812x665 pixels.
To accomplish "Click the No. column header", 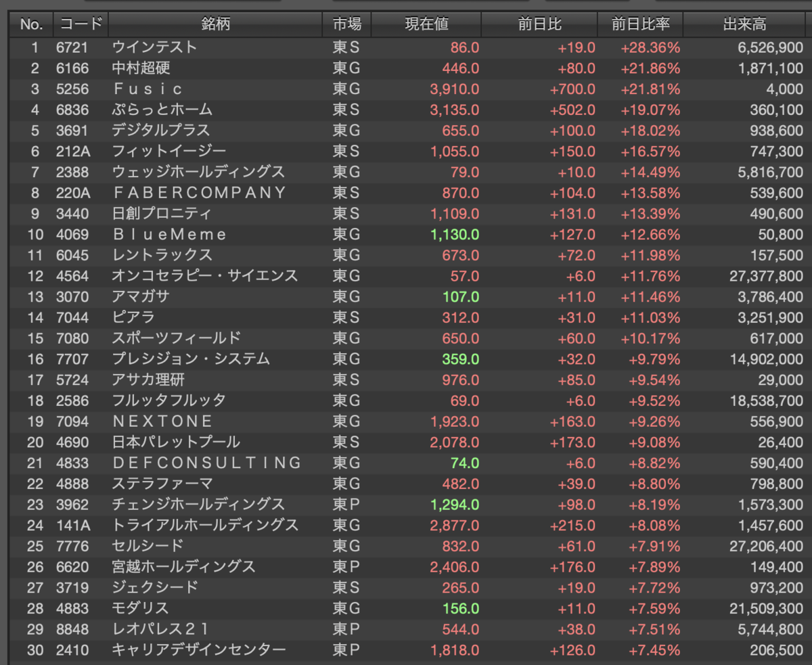I will 31,24.
